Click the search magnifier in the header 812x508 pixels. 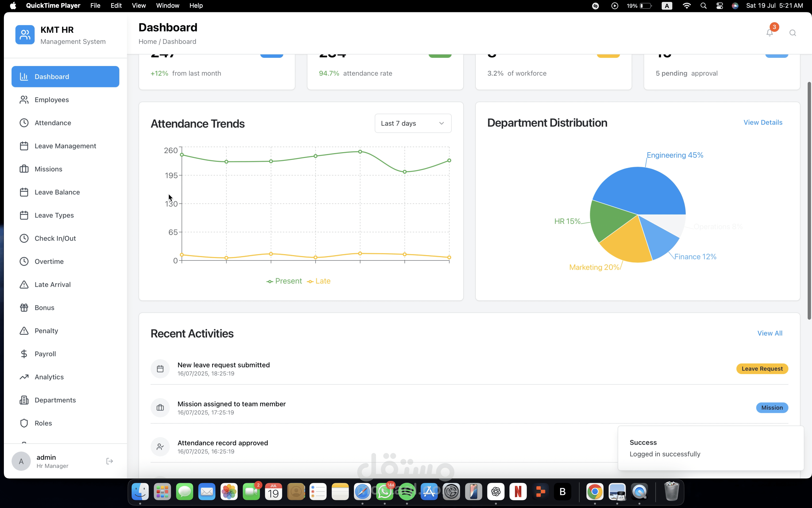pyautogui.click(x=792, y=33)
